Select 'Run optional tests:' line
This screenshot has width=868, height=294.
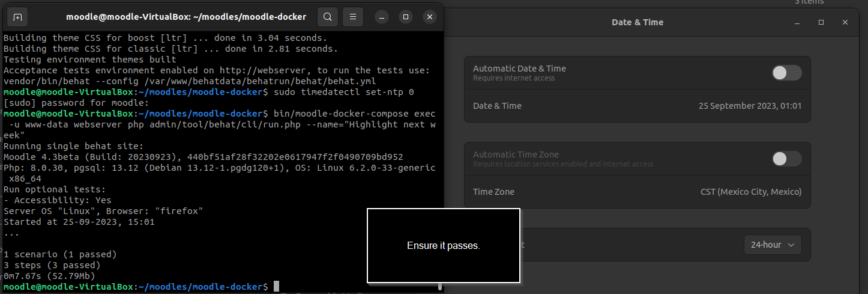pos(55,189)
